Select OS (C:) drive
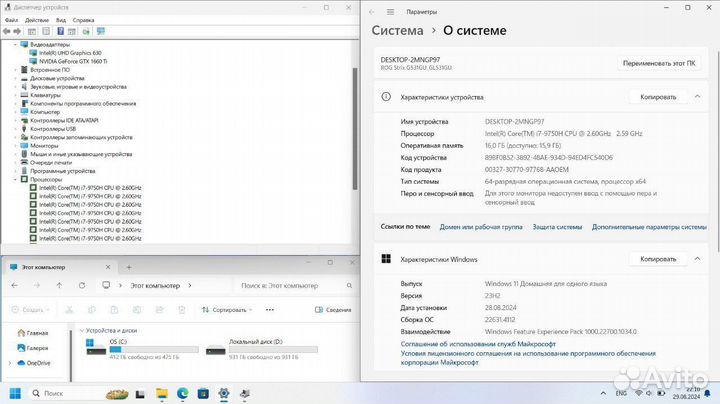 click(142, 349)
